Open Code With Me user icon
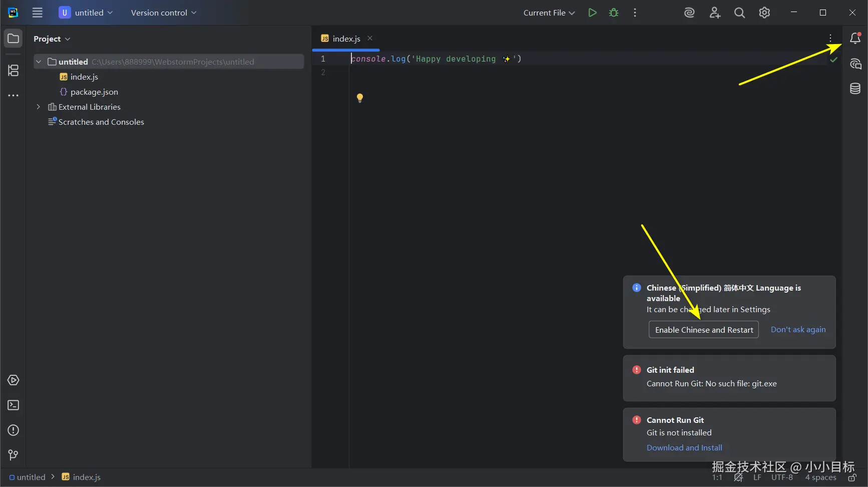Viewport: 868px width, 487px height. [715, 13]
